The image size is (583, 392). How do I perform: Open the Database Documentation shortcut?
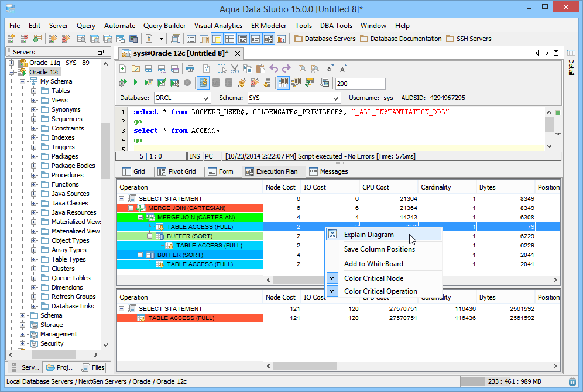point(401,39)
